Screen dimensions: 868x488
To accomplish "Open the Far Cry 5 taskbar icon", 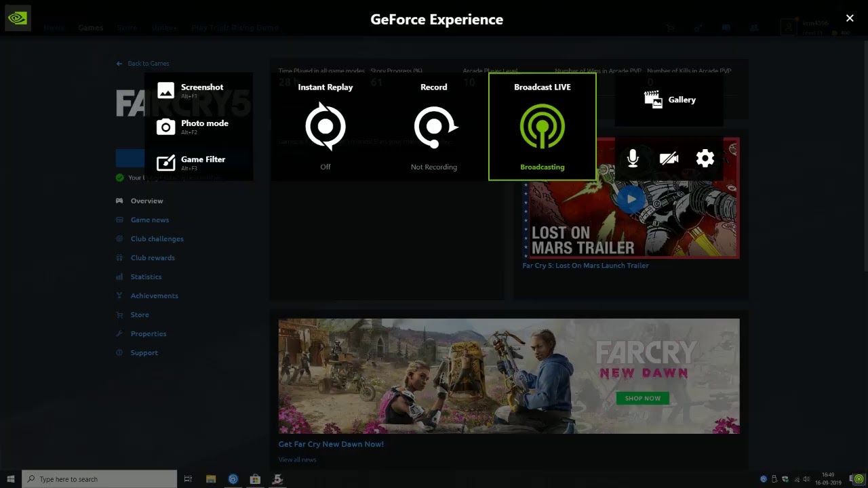I will tap(277, 479).
